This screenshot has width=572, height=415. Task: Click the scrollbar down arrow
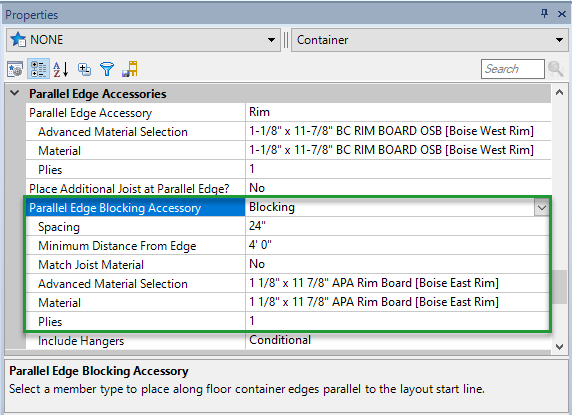click(x=559, y=347)
